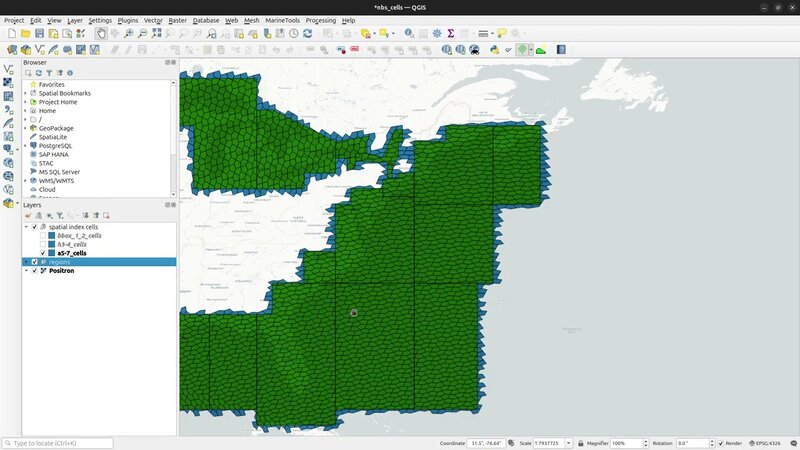
Task: Click the New GeoPackage Layer icon
Action: [26, 50]
